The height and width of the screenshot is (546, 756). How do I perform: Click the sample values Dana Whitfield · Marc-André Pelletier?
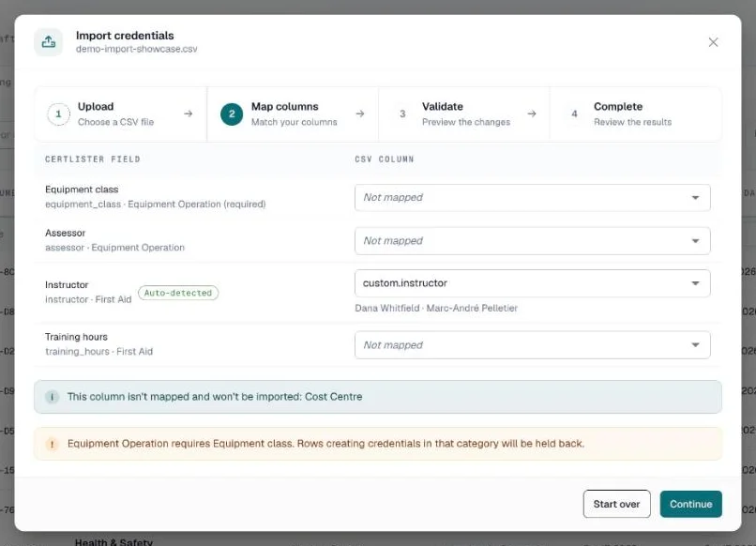pos(436,309)
